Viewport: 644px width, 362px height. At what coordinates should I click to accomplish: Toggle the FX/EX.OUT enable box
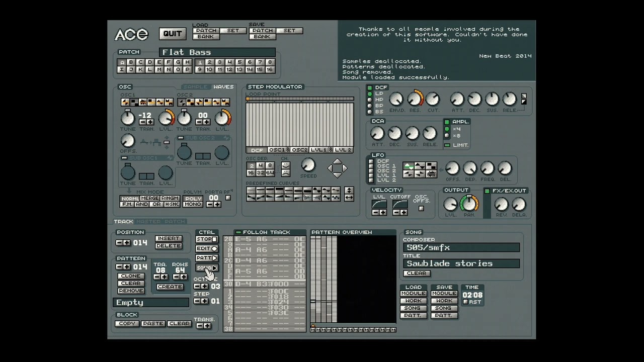coord(487,191)
